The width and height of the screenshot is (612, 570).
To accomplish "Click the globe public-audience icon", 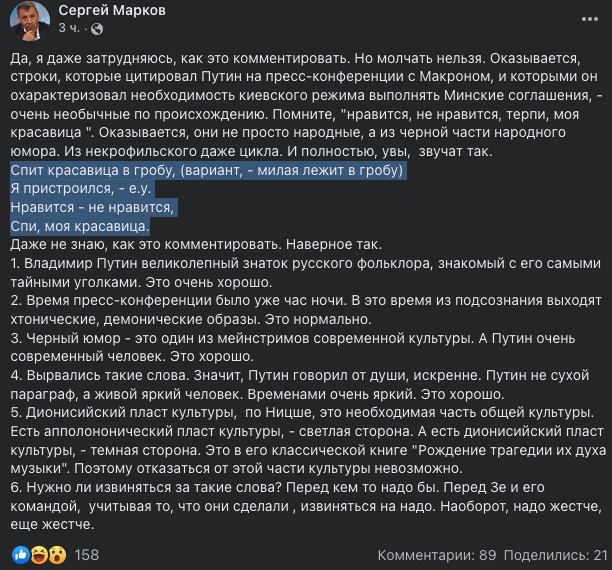I will (97, 29).
